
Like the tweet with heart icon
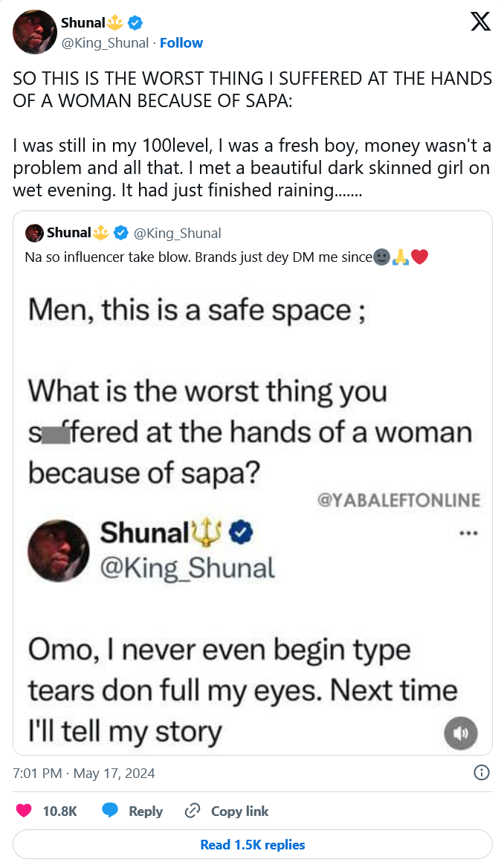pyautogui.click(x=24, y=811)
